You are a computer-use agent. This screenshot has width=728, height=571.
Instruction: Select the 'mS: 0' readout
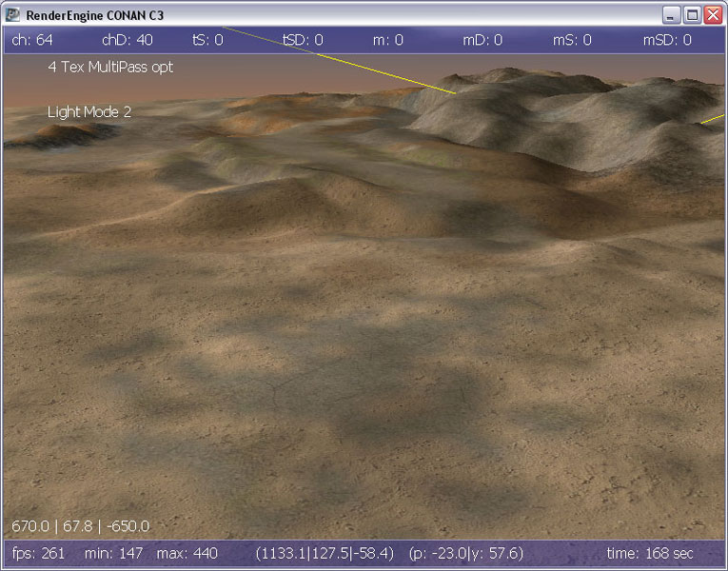tap(572, 40)
